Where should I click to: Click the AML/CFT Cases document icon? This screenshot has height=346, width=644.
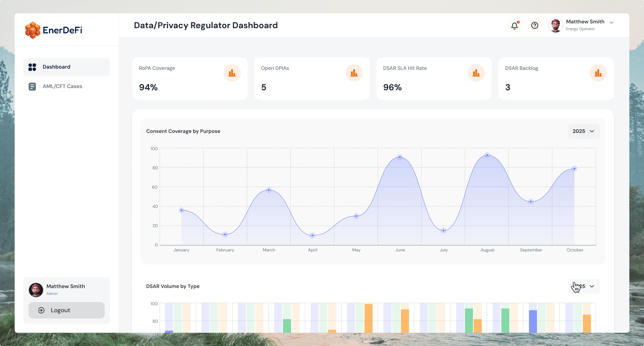tap(32, 86)
